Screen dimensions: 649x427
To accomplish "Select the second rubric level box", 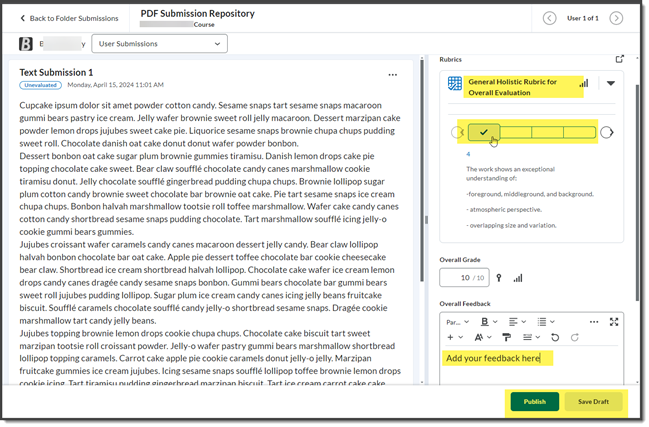I will [x=516, y=132].
